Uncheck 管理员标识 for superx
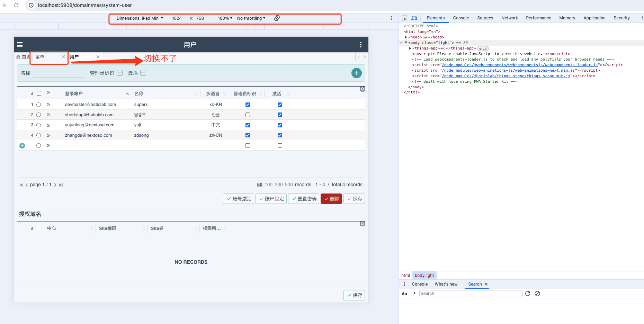 coord(248,105)
